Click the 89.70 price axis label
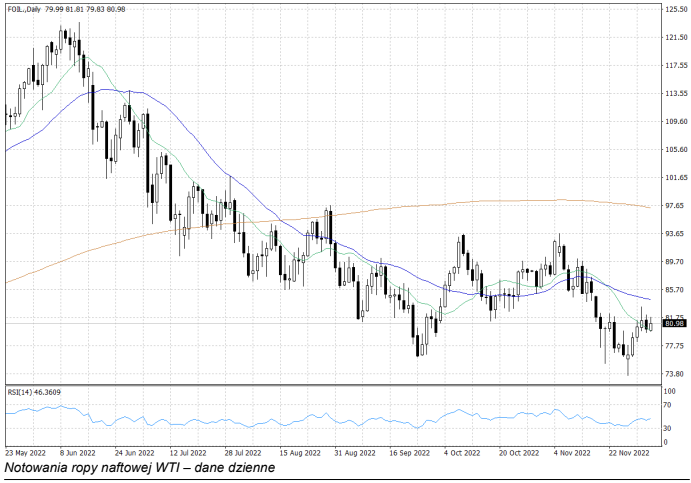The image size is (691, 483). (676, 262)
